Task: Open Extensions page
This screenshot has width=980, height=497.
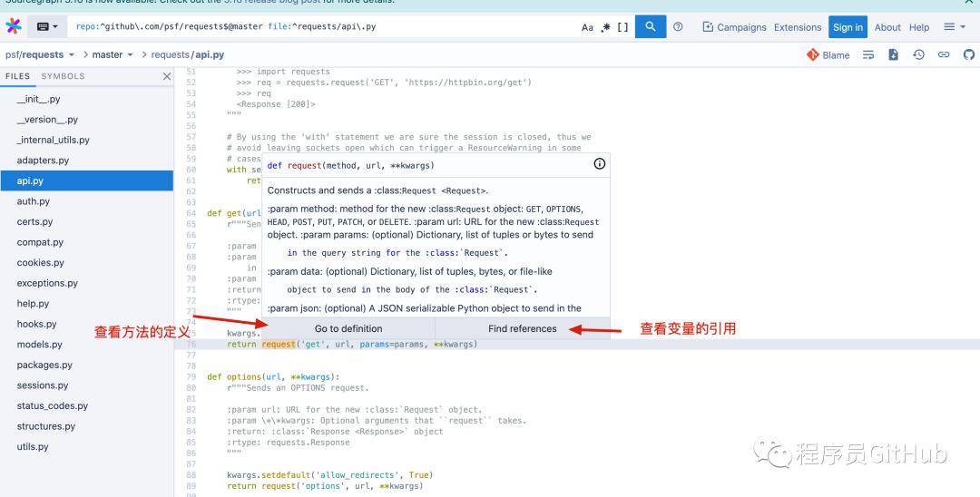Action: pyautogui.click(x=798, y=27)
